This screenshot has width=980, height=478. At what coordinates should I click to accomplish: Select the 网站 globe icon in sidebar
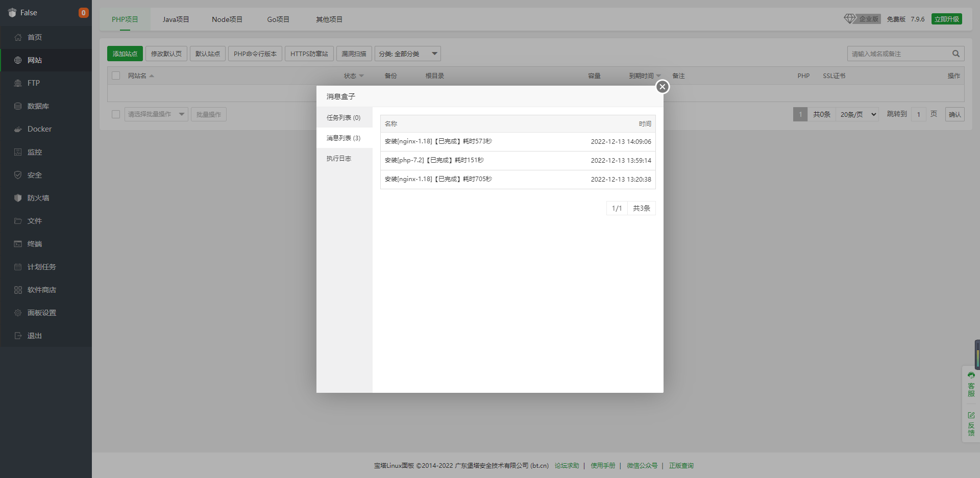[18, 60]
